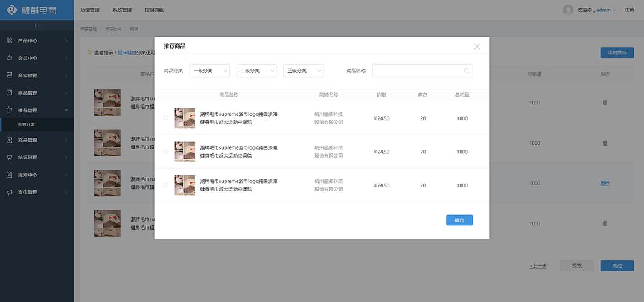This screenshot has width=644, height=302.
Task: Tick the checkbox of the first product in dialog
Action: point(166,118)
